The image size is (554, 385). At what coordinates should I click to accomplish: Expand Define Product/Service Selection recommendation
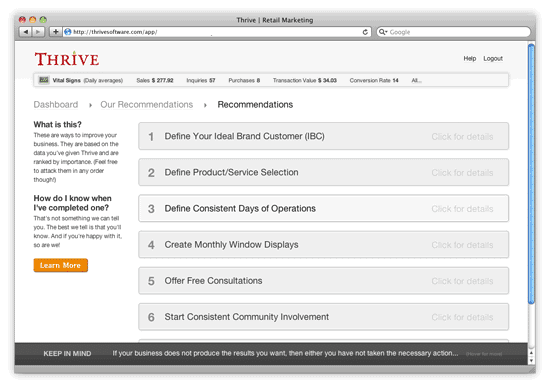point(323,172)
